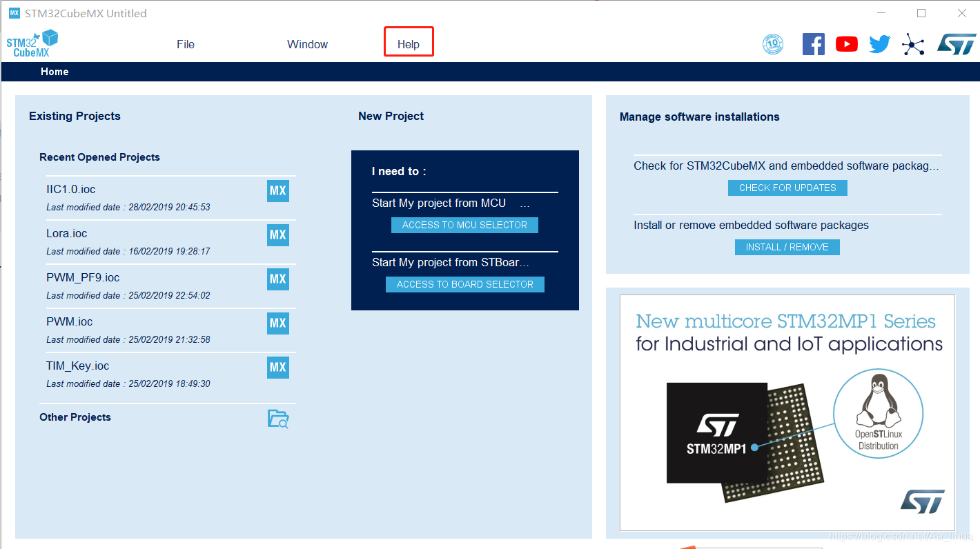Open the ST Community network icon
Viewport: 980px width, 549px height.
point(913,43)
